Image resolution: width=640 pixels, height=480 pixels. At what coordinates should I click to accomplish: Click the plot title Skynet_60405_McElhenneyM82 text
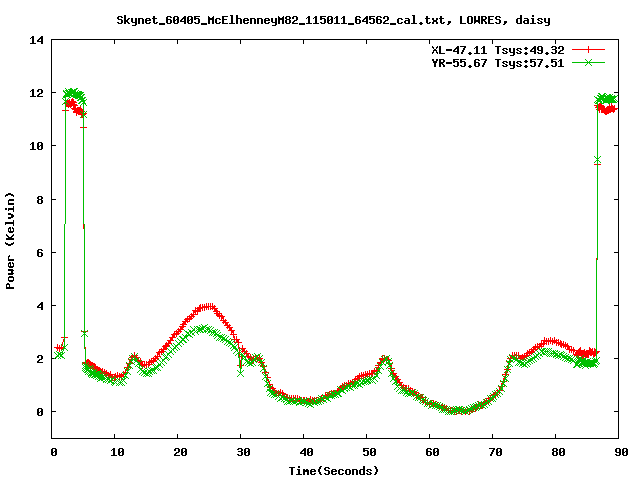click(x=333, y=20)
